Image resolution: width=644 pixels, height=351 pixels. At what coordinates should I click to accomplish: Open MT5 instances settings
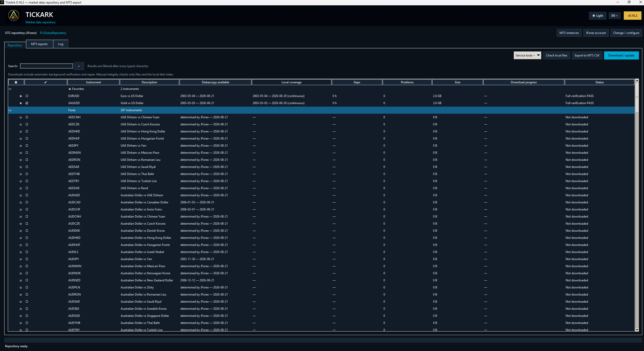[x=569, y=33]
